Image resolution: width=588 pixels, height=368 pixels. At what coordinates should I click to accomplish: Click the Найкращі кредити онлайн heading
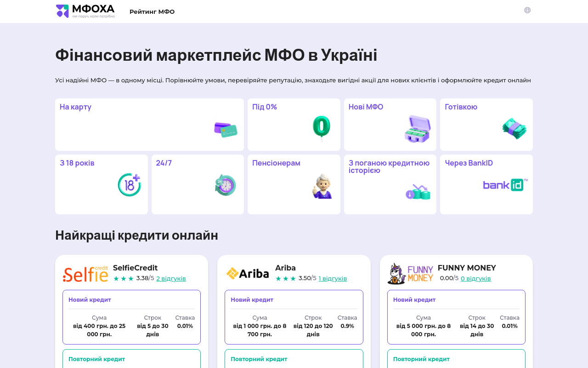[x=136, y=235]
